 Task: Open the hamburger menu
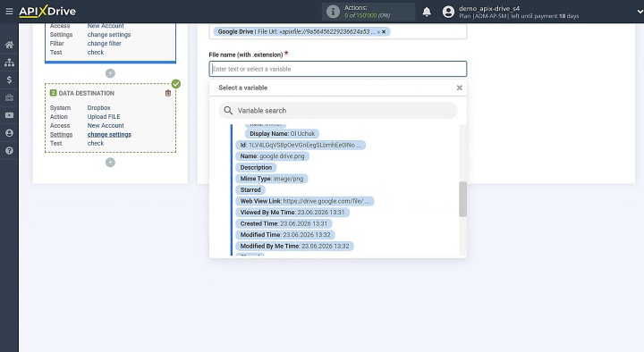9,12
